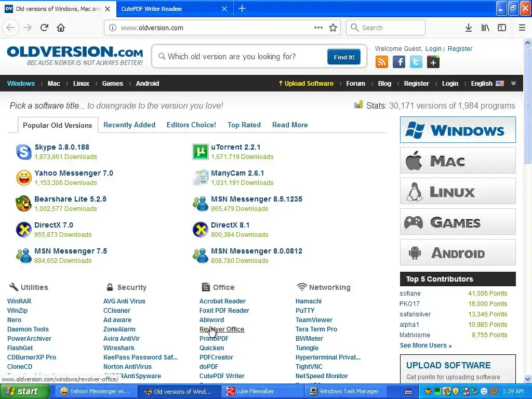Screen dimensions: 532x399
Task: Open Skype 3.8.0.188 title link
Action: 62,147
